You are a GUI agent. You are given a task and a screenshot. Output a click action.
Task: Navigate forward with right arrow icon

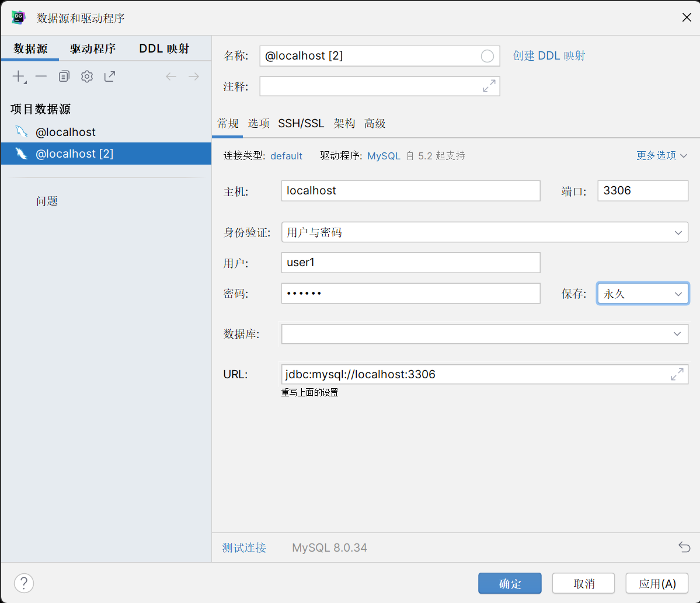tap(194, 77)
